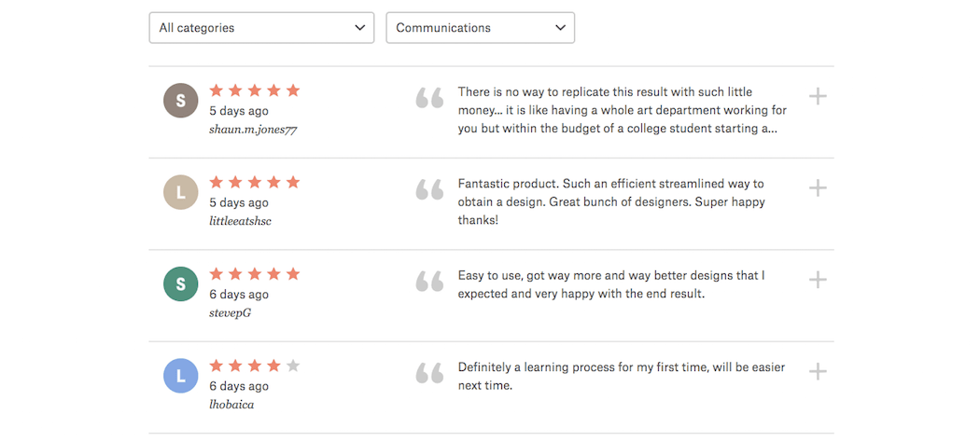This screenshot has width=980, height=442.
Task: Click stevepG's green S avatar
Action: [x=181, y=284]
